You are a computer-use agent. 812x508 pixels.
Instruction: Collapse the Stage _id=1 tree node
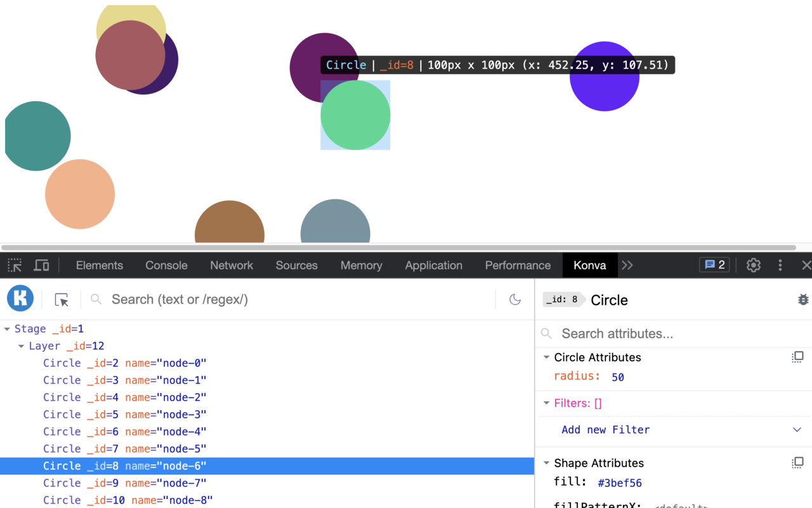[x=8, y=328]
